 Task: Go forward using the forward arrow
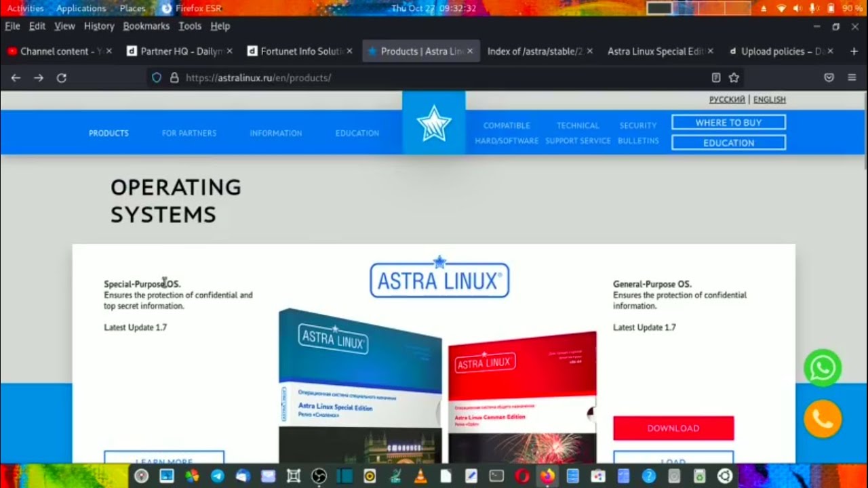pyautogui.click(x=39, y=78)
